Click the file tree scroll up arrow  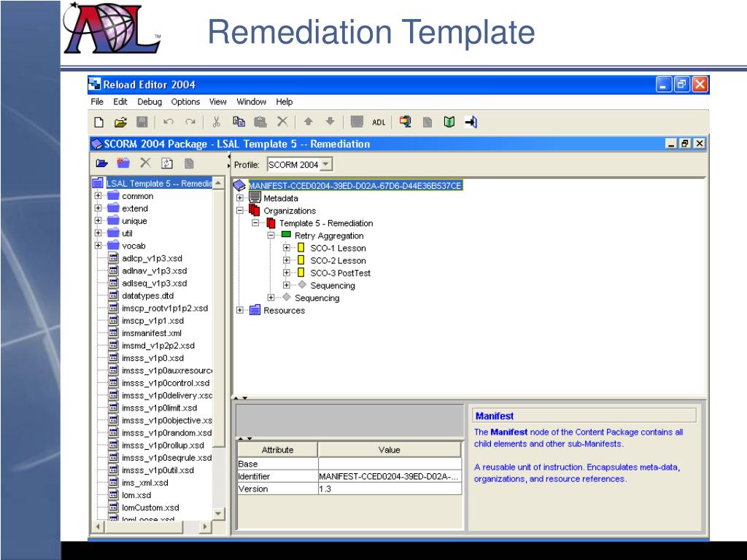[x=218, y=183]
